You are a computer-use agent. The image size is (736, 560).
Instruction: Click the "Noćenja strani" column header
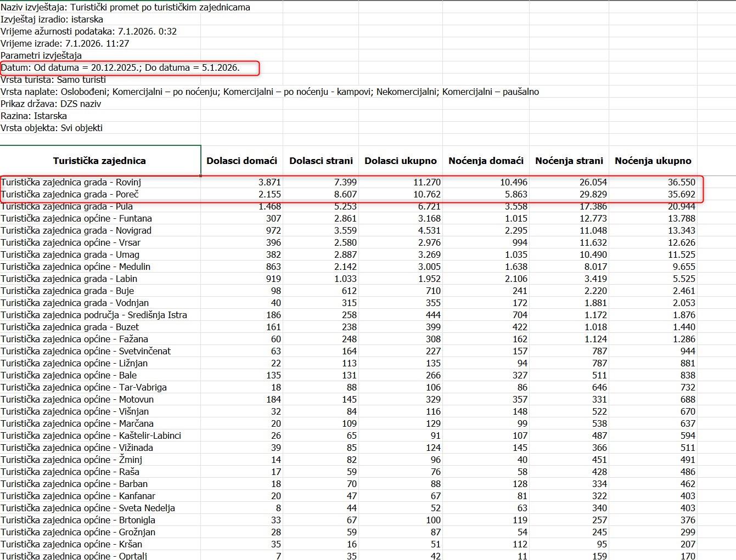[x=569, y=161]
